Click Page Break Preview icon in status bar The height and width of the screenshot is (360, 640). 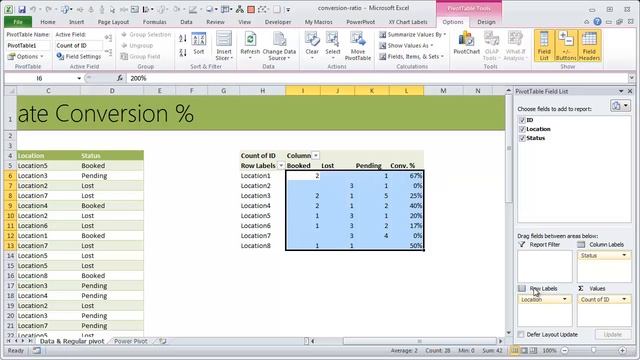tap(533, 350)
